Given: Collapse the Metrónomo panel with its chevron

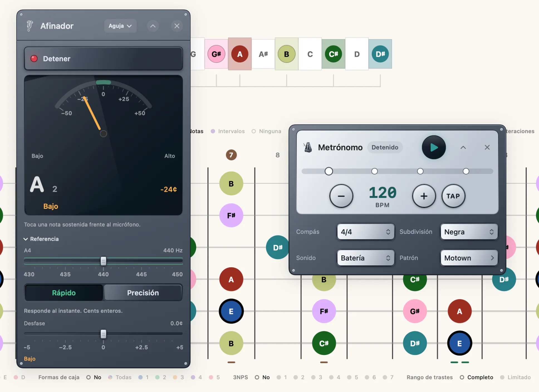Looking at the screenshot, I should coord(463,147).
